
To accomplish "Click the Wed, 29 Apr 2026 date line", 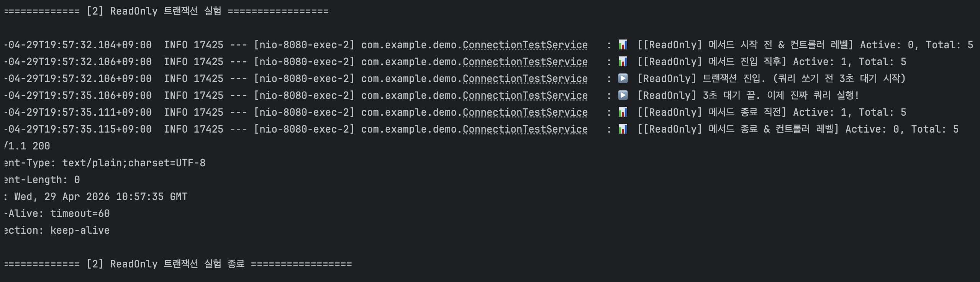I will pyautogui.click(x=96, y=197).
